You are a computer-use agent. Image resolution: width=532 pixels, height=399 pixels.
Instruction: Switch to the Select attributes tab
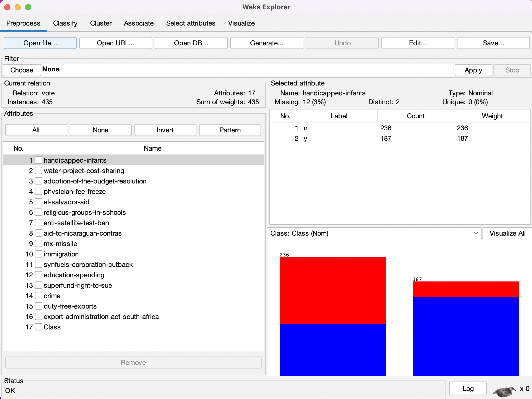190,23
